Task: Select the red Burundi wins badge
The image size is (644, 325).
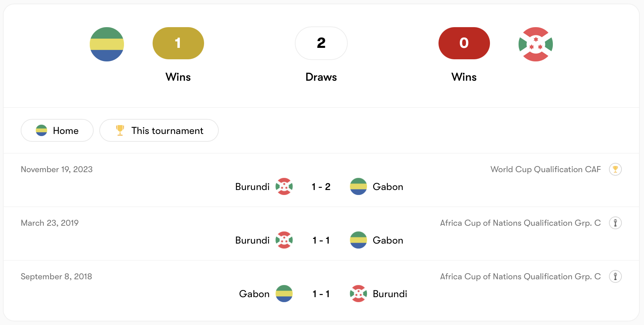Action: pyautogui.click(x=464, y=43)
